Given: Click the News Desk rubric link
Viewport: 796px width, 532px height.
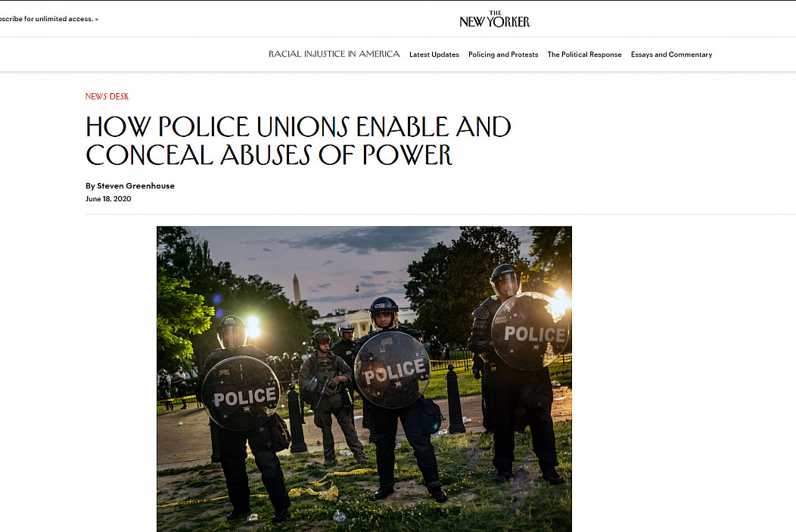Looking at the screenshot, I should [107, 96].
